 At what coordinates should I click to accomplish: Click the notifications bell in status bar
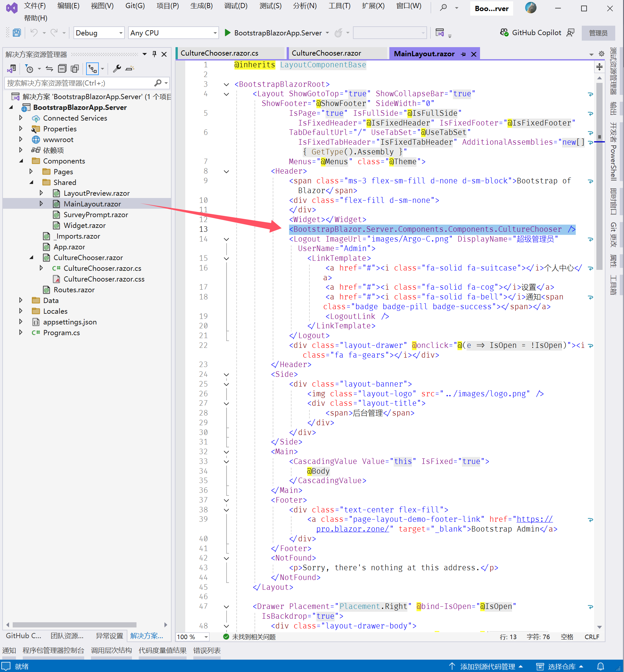coord(600,666)
